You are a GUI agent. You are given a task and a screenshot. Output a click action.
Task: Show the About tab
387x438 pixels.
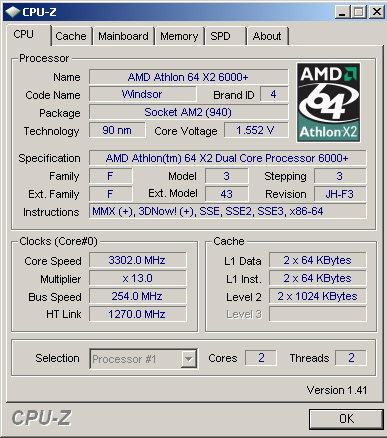[x=267, y=36]
